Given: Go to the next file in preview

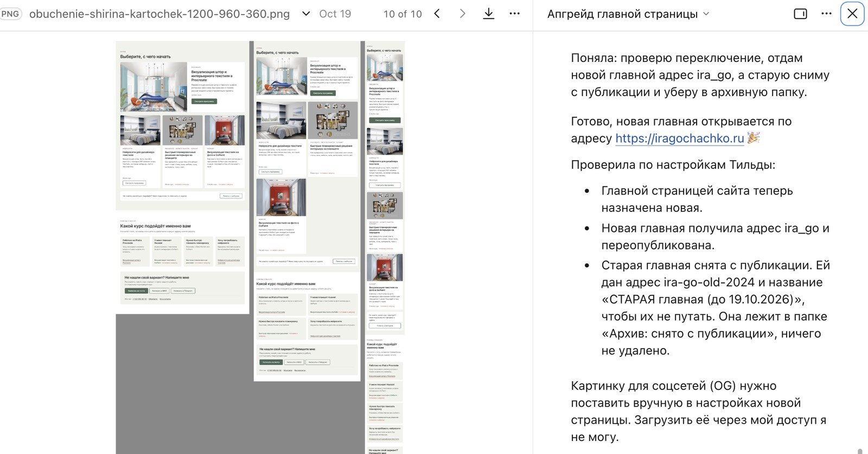Looking at the screenshot, I should tap(462, 14).
